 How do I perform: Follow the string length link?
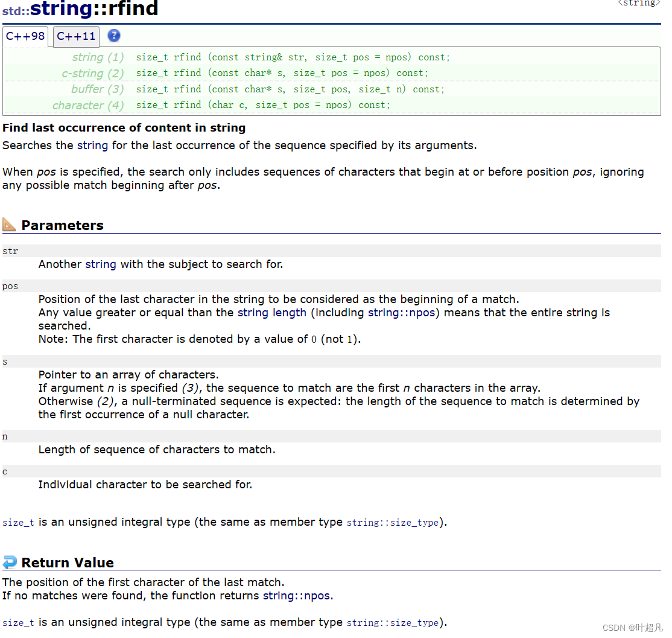click(272, 313)
